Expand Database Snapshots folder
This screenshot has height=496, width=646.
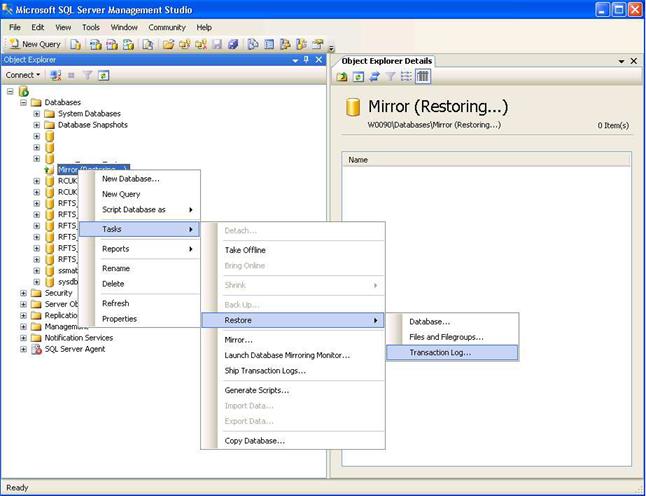(37, 124)
